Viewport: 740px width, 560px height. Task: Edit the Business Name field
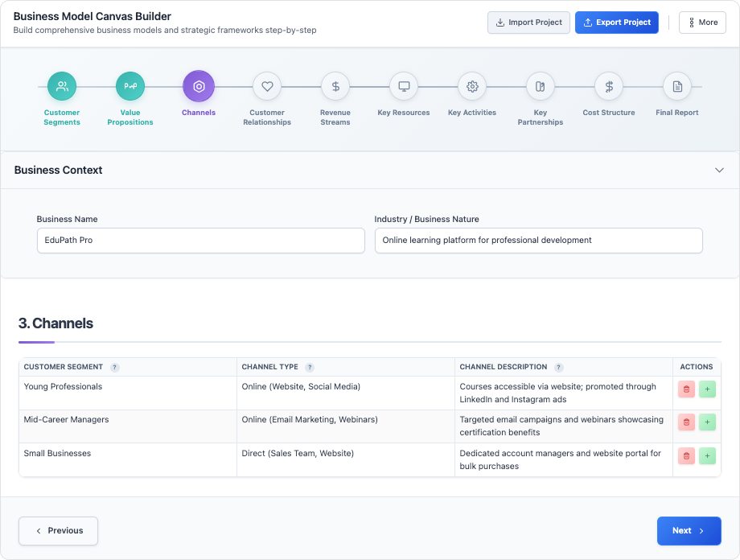point(201,241)
